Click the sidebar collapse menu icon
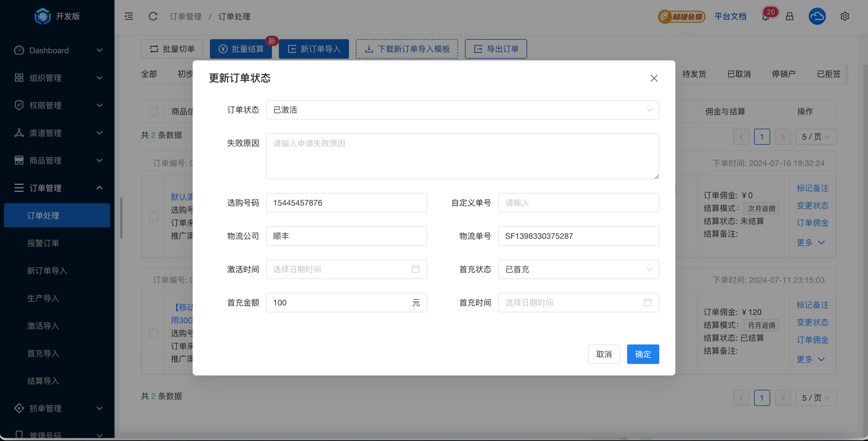 point(129,16)
